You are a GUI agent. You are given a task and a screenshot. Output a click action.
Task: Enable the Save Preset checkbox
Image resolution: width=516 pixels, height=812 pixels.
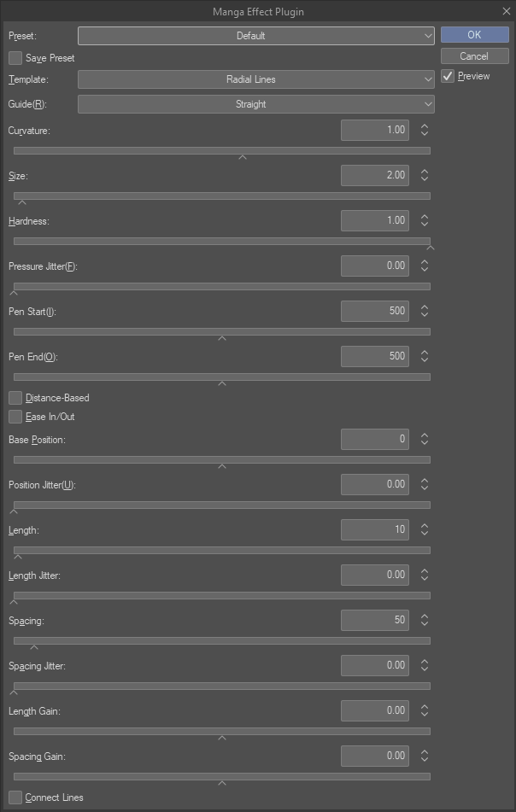15,58
